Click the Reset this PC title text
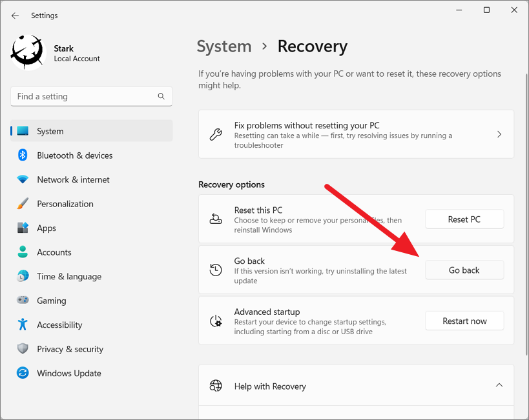529x420 pixels. click(258, 210)
